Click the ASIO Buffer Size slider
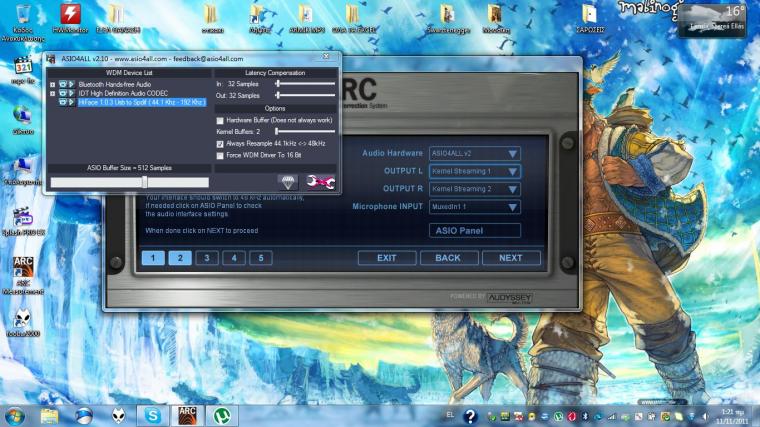 pyautogui.click(x=145, y=182)
